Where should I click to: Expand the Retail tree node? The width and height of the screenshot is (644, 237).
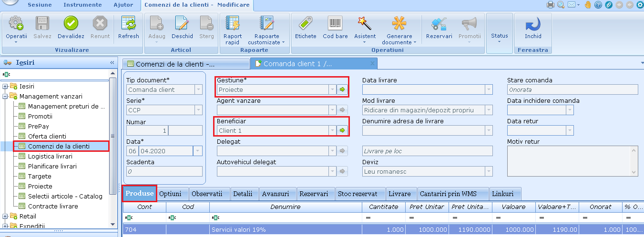tap(5, 217)
